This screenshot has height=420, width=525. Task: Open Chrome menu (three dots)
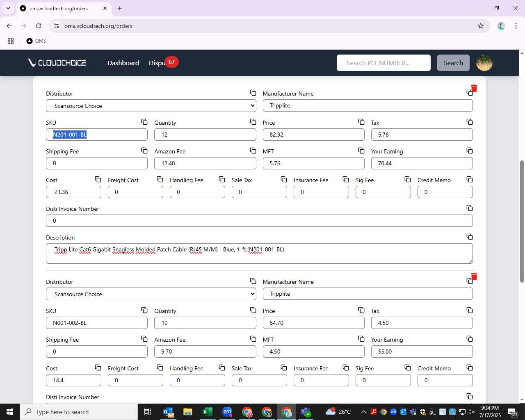(516, 26)
